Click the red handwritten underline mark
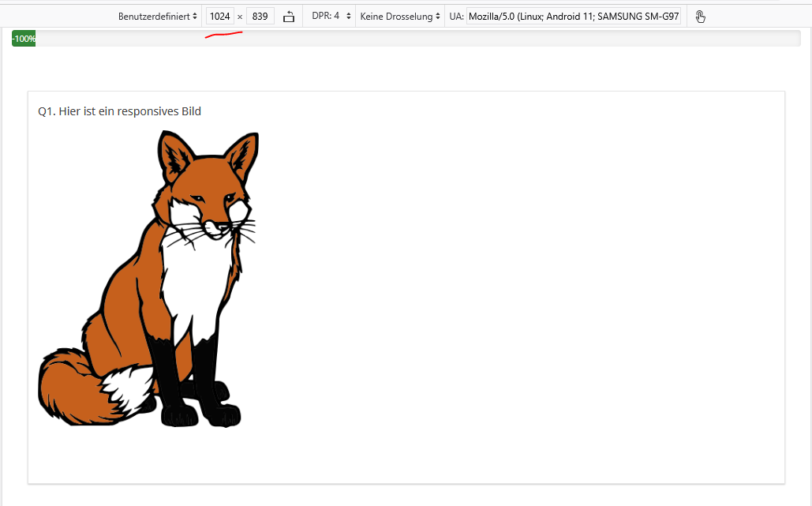 coord(223,35)
